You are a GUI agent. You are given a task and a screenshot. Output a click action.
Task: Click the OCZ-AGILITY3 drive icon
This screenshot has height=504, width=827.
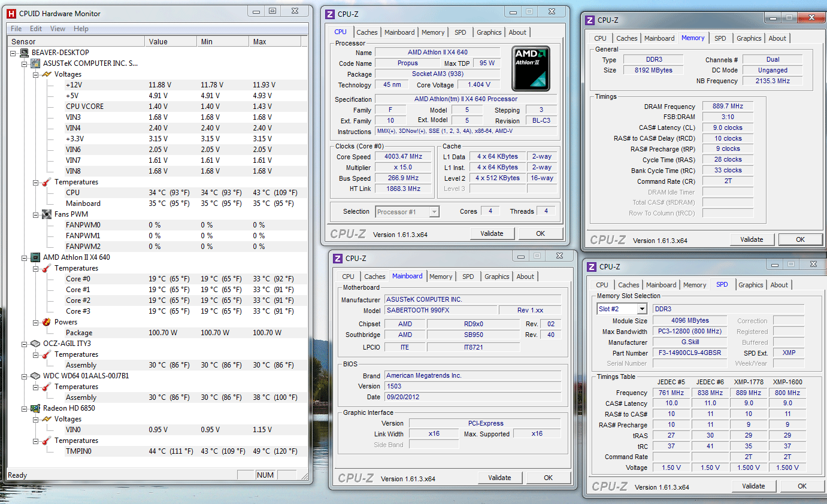point(36,344)
